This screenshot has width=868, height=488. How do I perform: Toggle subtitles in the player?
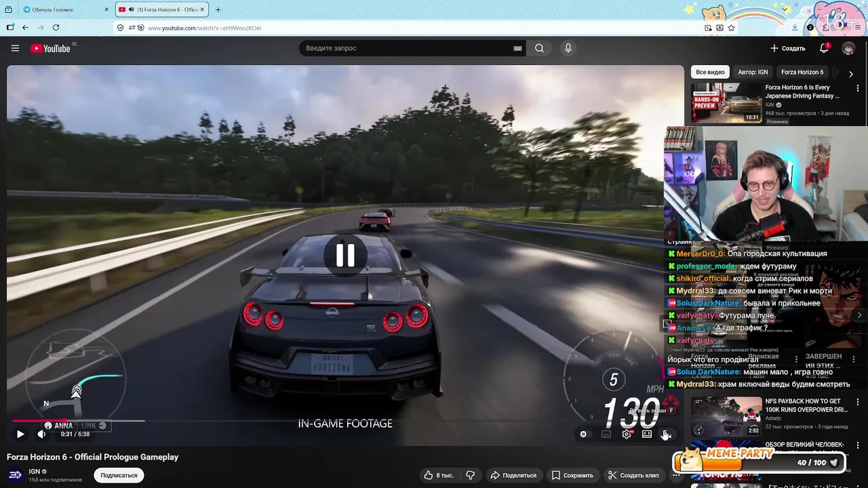click(x=606, y=434)
